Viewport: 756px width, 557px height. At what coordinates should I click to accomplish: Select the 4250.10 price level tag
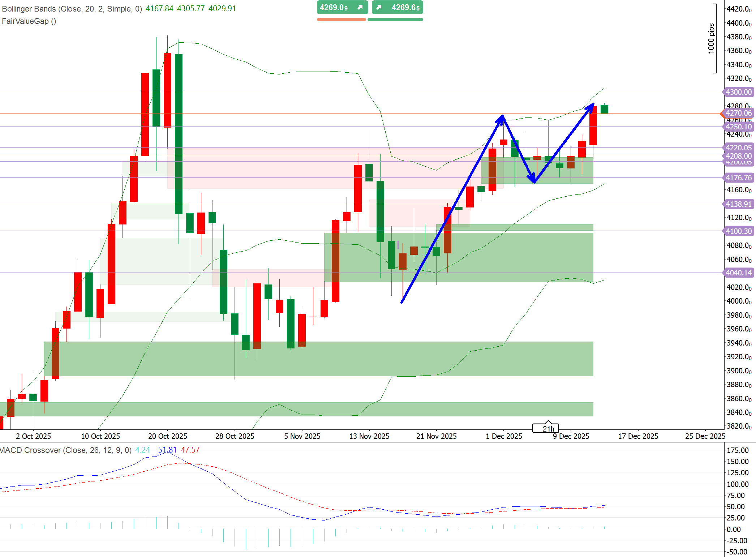tap(738, 127)
